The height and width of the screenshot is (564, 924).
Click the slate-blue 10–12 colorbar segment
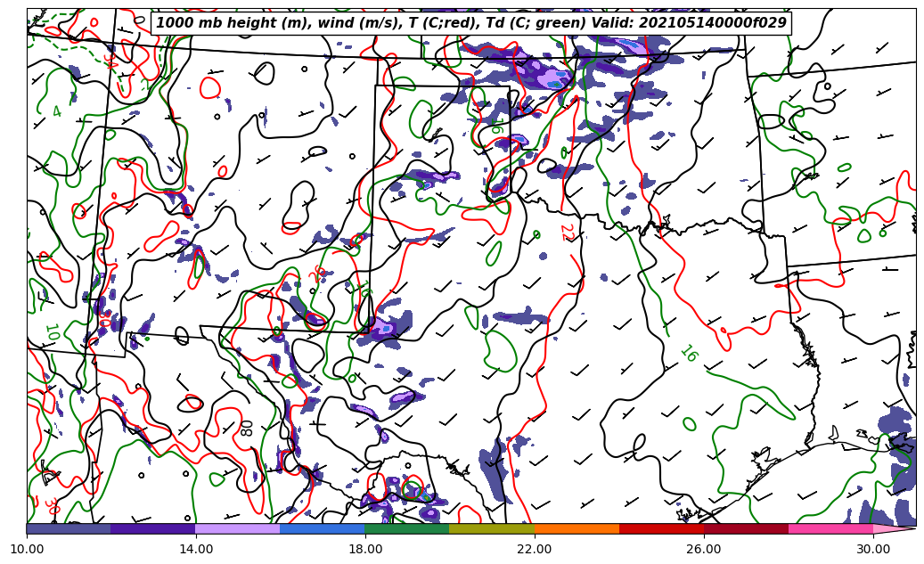pos(69,528)
